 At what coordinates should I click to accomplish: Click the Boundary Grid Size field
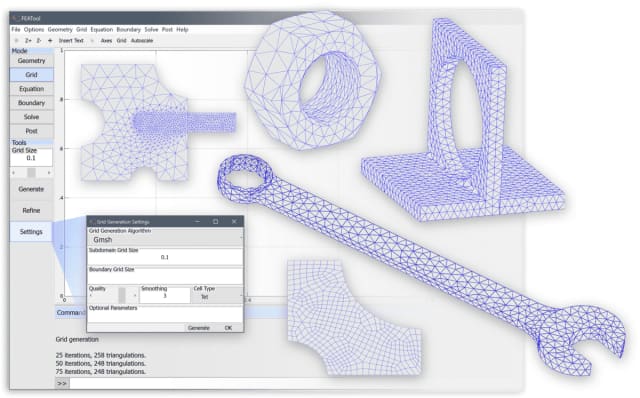point(165,277)
